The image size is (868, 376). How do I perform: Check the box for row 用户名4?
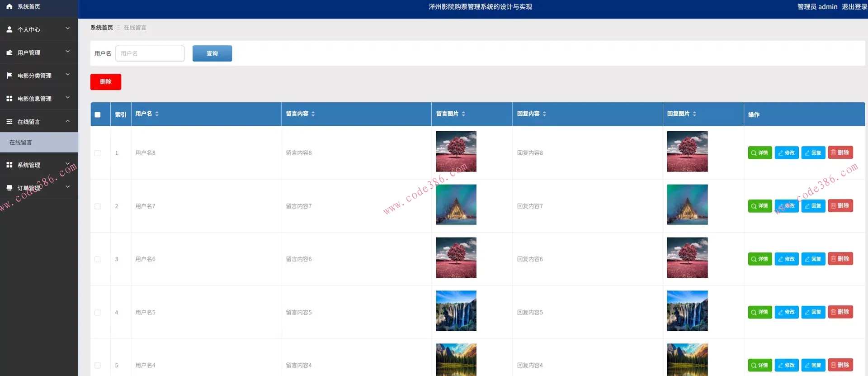(98, 366)
